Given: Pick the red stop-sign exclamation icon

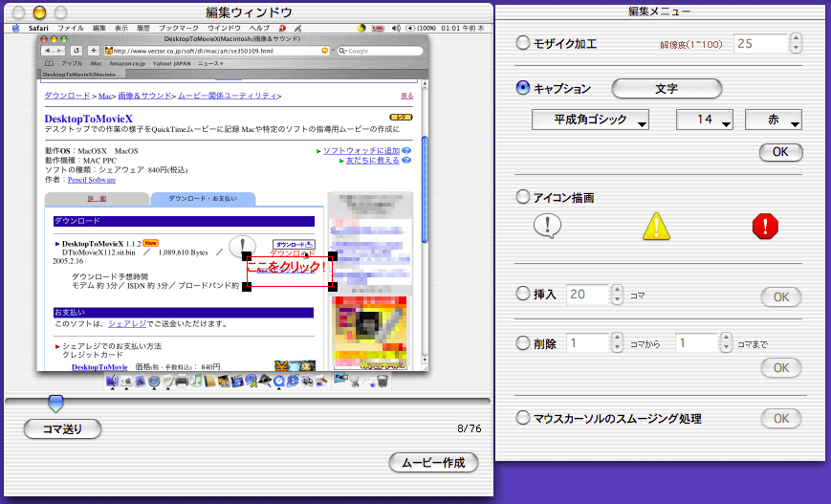Looking at the screenshot, I should click(x=765, y=227).
